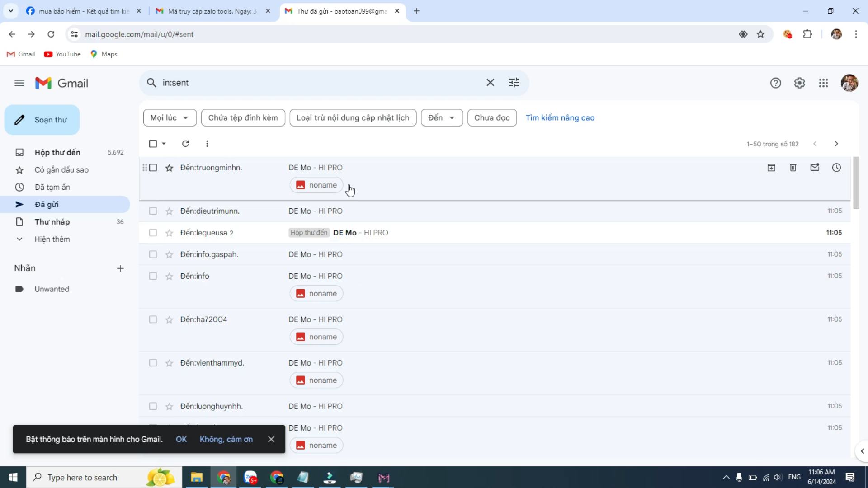The image size is (868, 488).
Task: Open the Đến recipient dropdown
Action: click(x=442, y=118)
